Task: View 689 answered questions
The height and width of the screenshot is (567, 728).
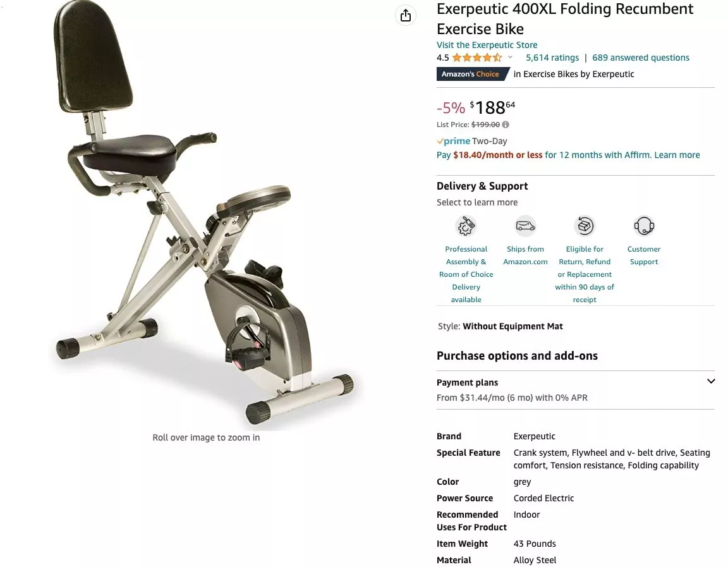Action: [640, 58]
